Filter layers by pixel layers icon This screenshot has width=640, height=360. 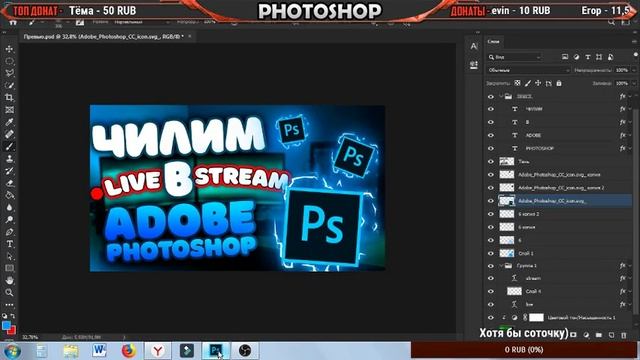tap(565, 57)
